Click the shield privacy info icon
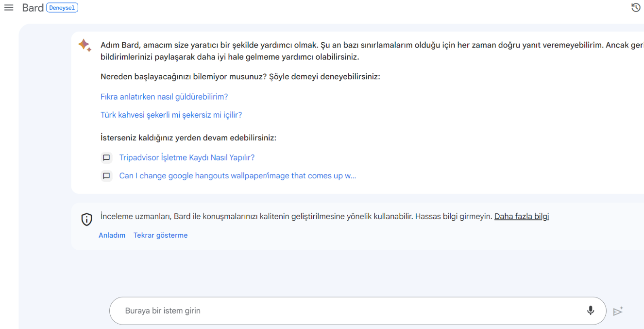The width and height of the screenshot is (644, 329). point(86,220)
